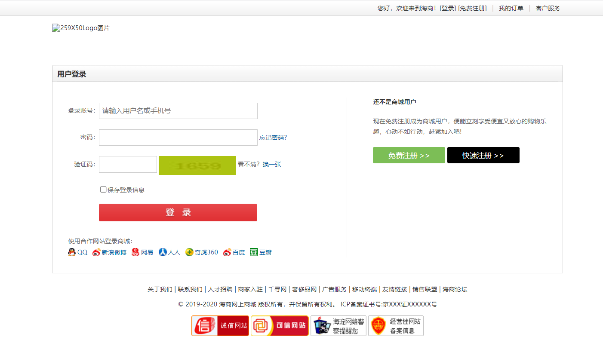603x364 pixels.
Task: Click the green 免费注册 button
Action: [x=409, y=155]
